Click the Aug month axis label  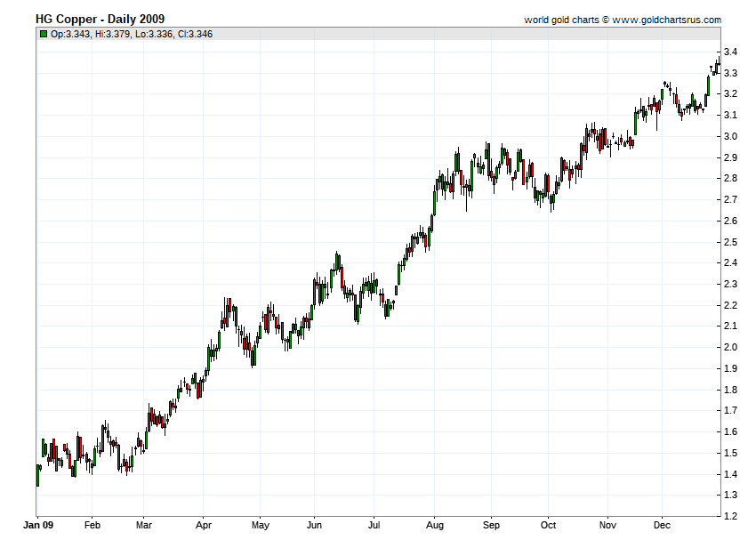[x=435, y=526]
